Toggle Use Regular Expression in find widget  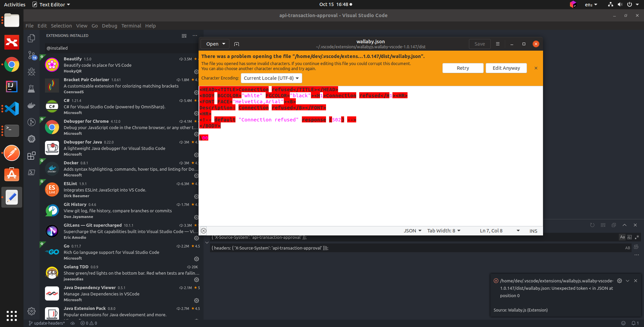tap(637, 237)
